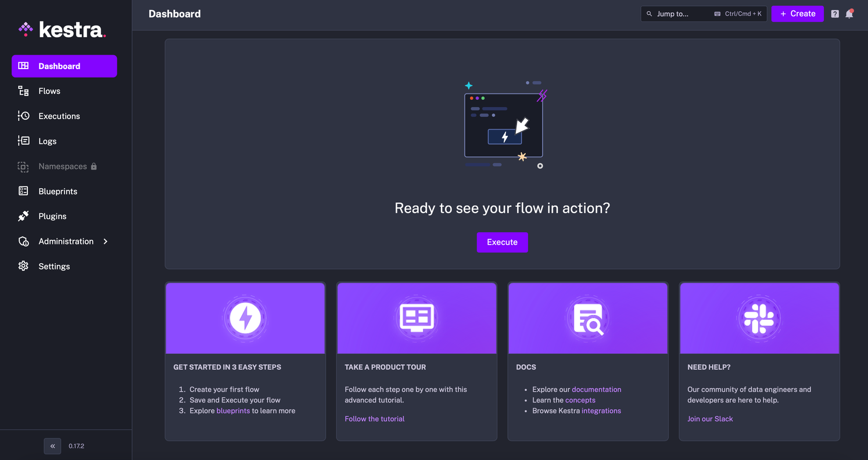Click the Join our Slack link
The width and height of the screenshot is (868, 460).
pos(710,419)
